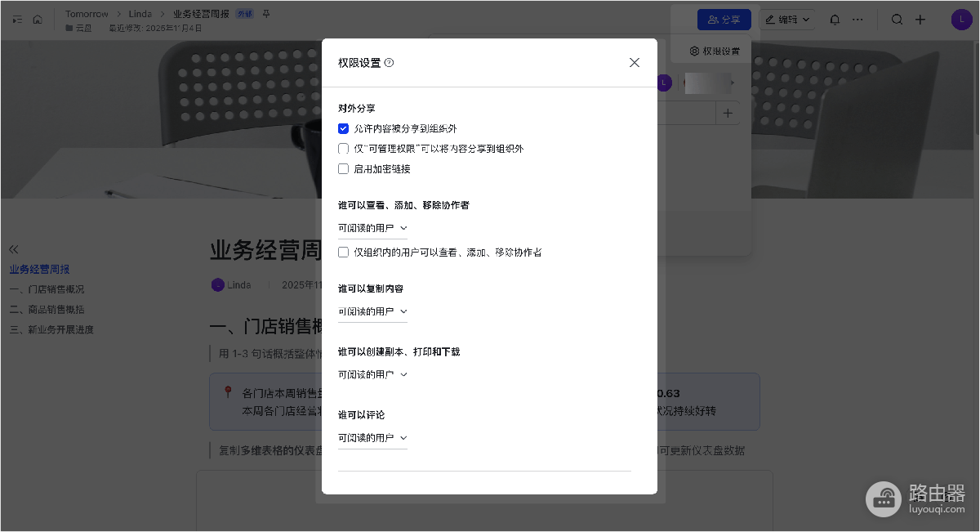Toggle the sidebar list icon at top-left
The height and width of the screenshot is (532, 980).
[x=17, y=20]
